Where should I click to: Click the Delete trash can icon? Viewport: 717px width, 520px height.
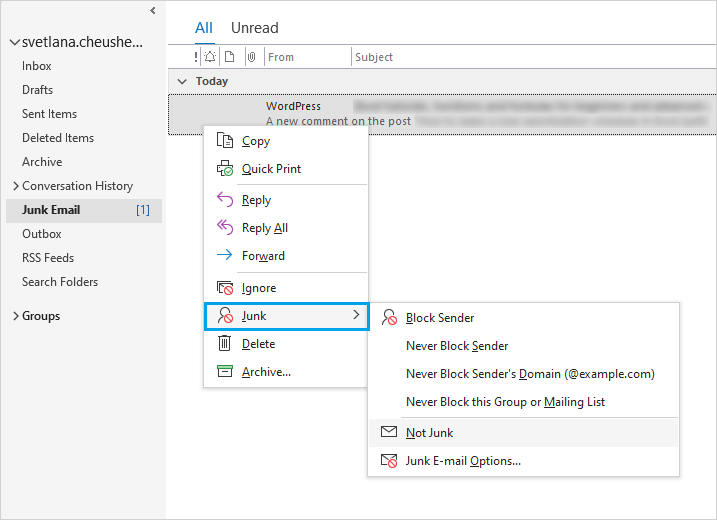(x=225, y=344)
